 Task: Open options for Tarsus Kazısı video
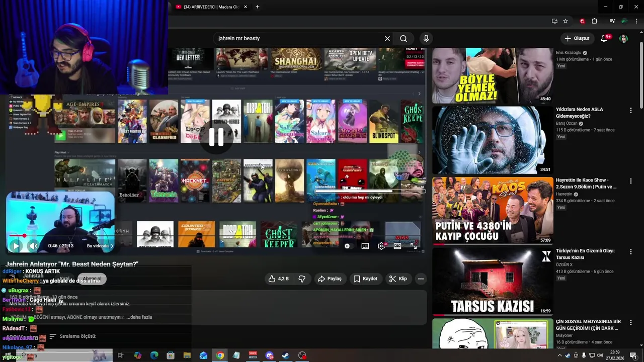pyautogui.click(x=630, y=252)
